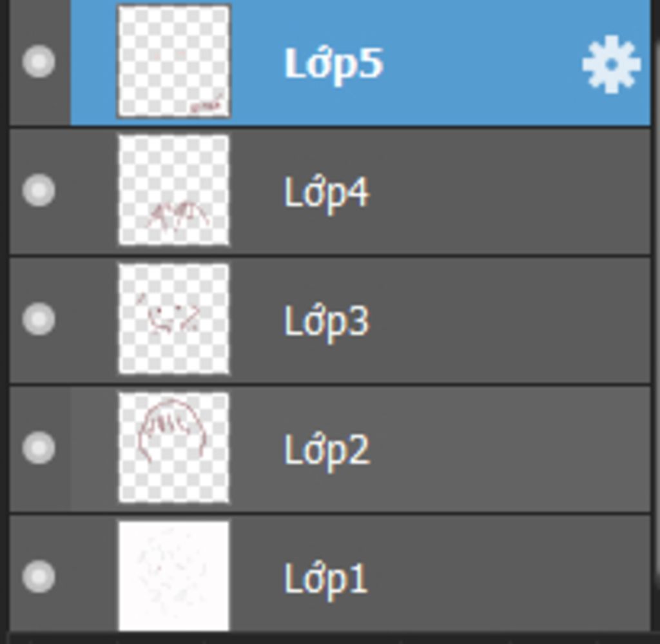Click the white Lớp1 thumbnail
Image resolution: width=660 pixels, height=644 pixels.
point(174,576)
